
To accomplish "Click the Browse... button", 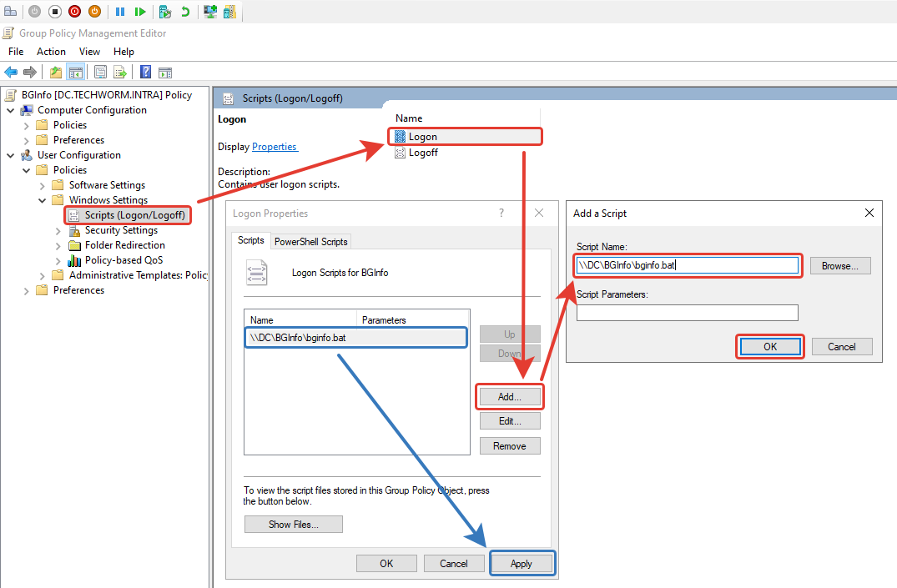I will click(x=839, y=266).
